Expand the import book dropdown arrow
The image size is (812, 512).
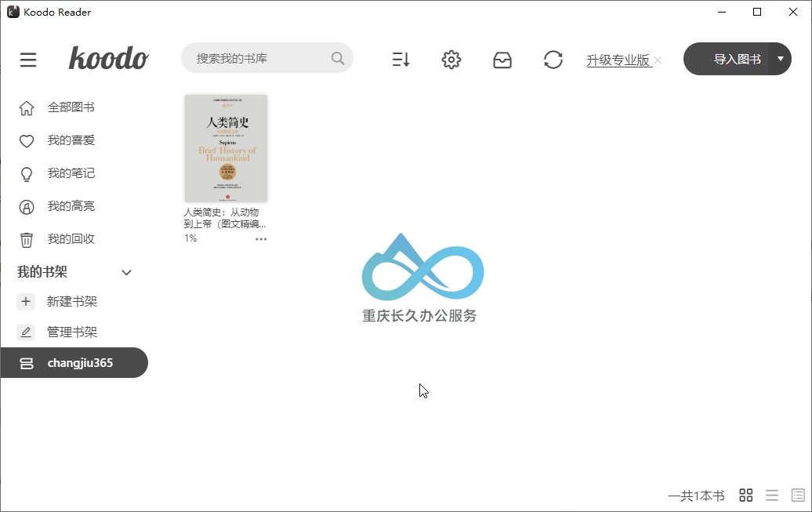(x=781, y=59)
